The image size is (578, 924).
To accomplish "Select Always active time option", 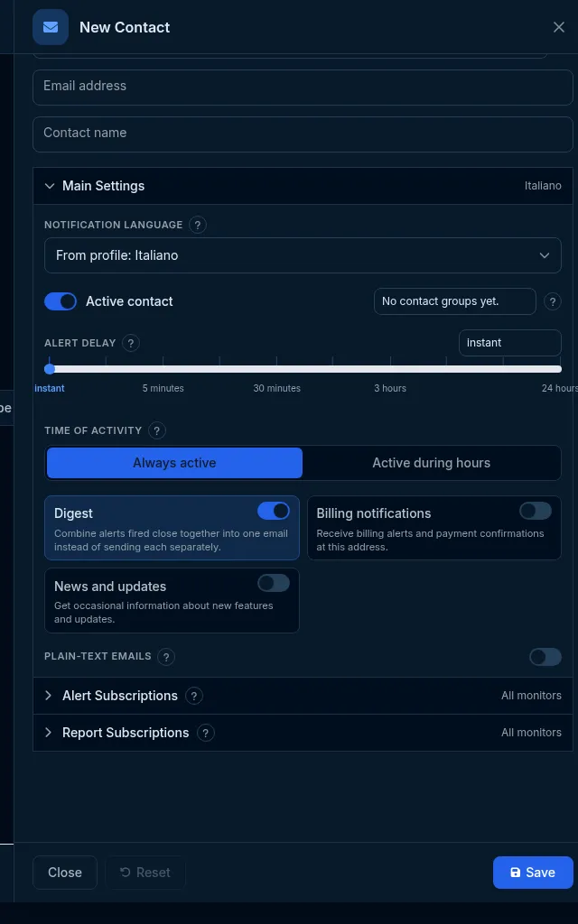I will (x=174, y=463).
